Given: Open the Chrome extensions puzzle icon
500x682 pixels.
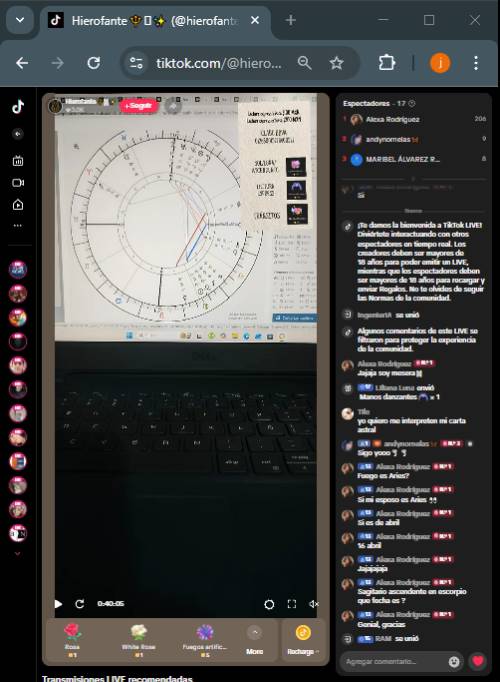Looking at the screenshot, I should (387, 64).
